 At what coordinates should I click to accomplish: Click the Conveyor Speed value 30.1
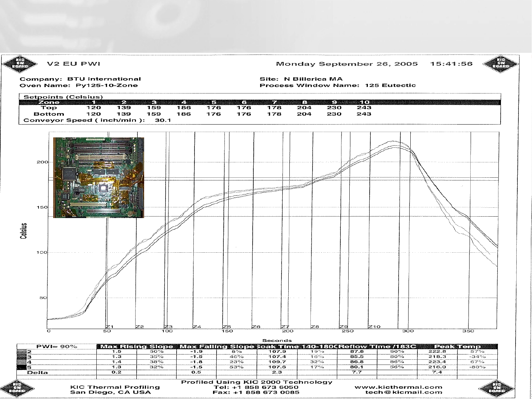(x=163, y=120)
